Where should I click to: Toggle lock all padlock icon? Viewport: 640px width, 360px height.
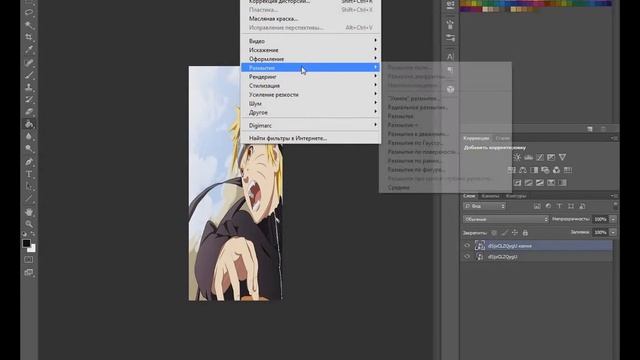coord(525,233)
